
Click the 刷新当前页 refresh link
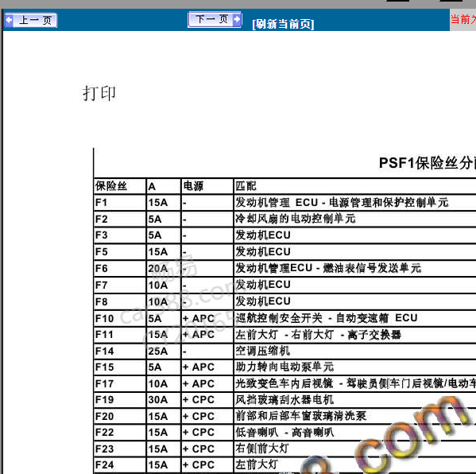pos(283,24)
